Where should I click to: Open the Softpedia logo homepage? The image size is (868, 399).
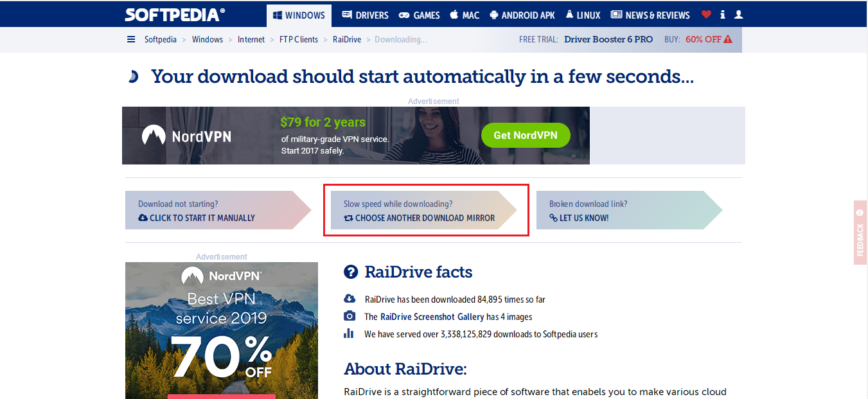pos(175,15)
